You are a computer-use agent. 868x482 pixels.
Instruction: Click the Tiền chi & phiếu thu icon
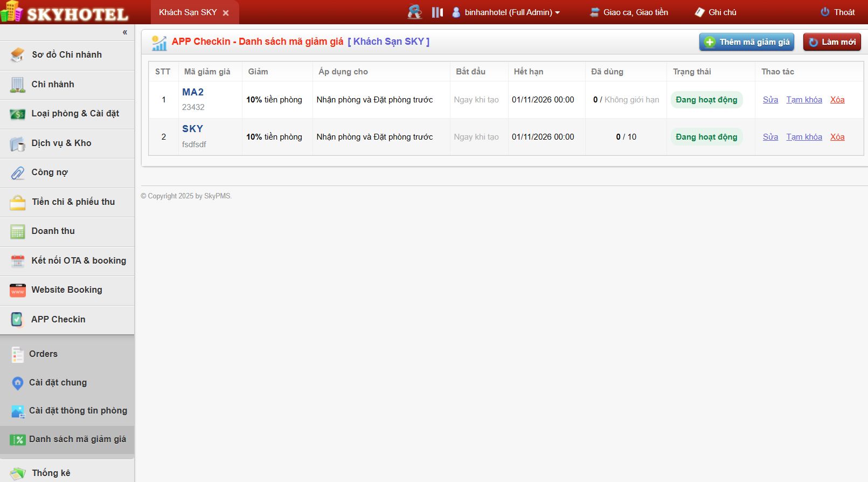[17, 202]
